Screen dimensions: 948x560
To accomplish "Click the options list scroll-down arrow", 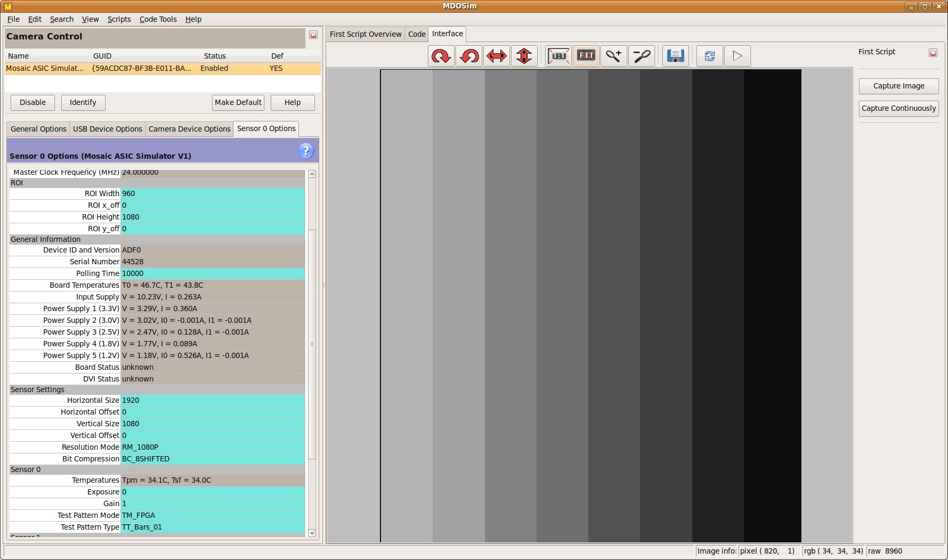I will click(x=312, y=533).
